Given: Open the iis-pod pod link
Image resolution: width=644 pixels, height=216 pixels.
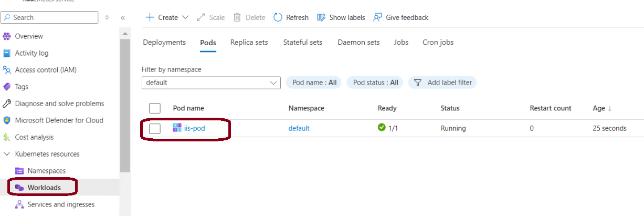Looking at the screenshot, I should pos(194,128).
